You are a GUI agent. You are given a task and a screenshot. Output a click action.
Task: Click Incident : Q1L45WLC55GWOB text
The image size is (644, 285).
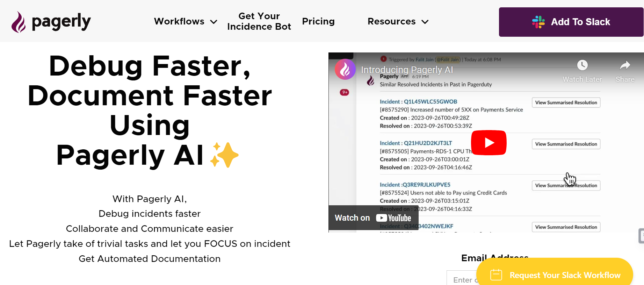click(418, 102)
